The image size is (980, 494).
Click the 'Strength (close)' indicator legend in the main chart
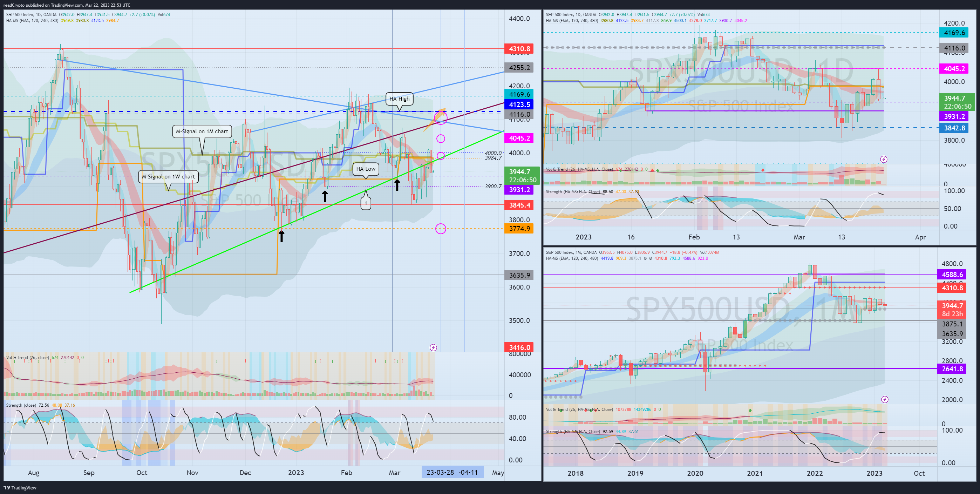coord(21,405)
